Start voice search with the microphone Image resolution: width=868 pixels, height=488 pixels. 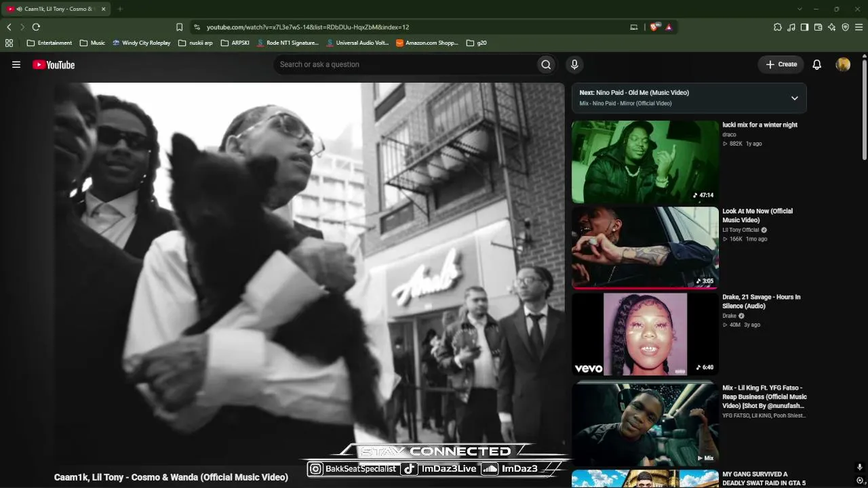[x=574, y=64]
